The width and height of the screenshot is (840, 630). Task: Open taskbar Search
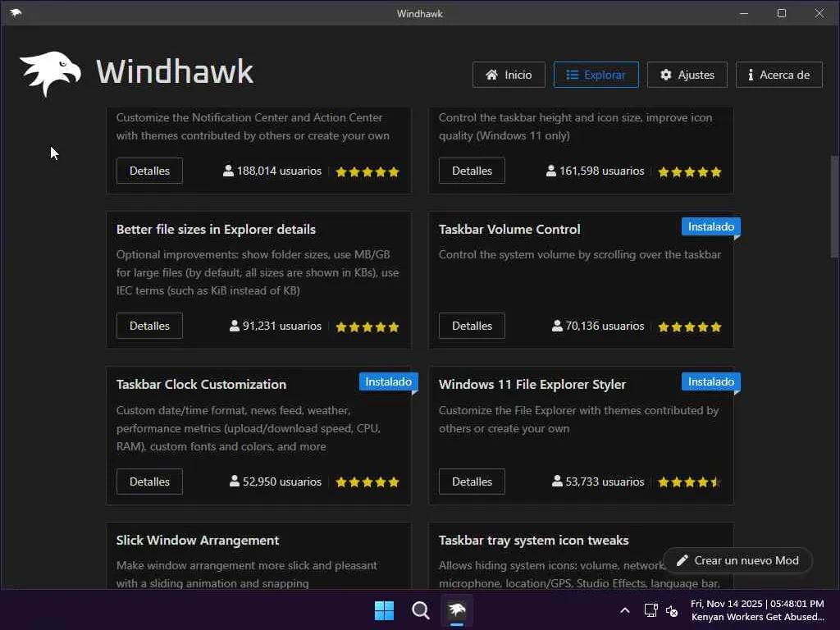click(421, 610)
